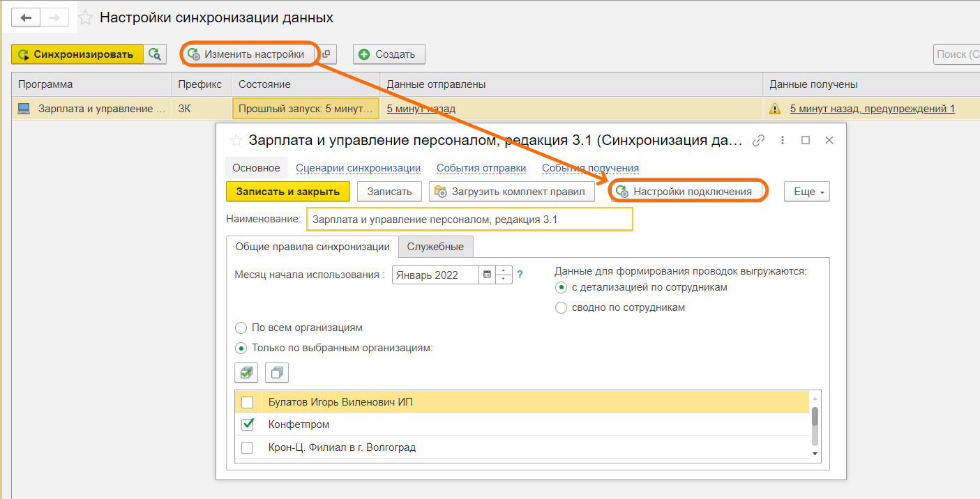Switch to Основное tab

tap(256, 168)
